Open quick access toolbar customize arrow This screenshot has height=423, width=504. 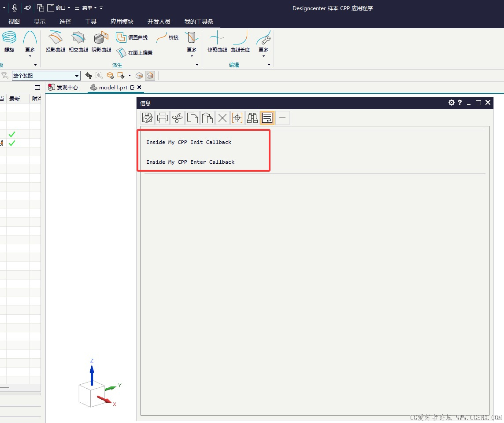pos(101,8)
